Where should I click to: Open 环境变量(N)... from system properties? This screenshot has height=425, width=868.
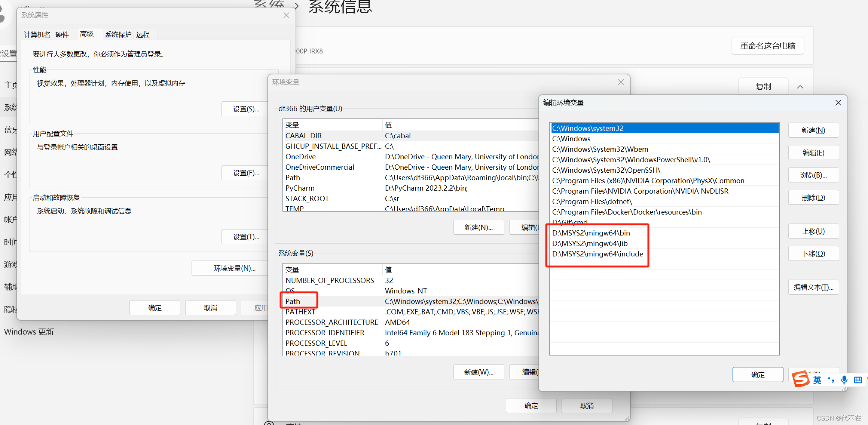[x=234, y=268]
